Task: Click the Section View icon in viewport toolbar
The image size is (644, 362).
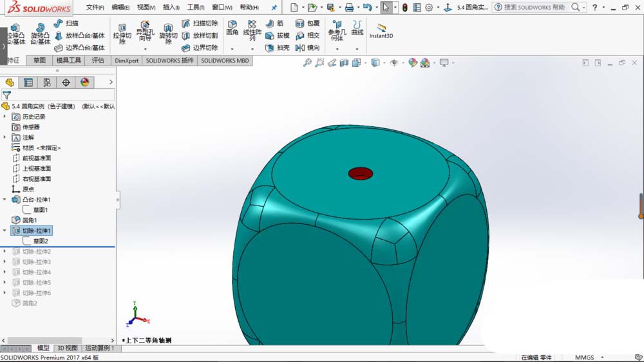Action: click(344, 63)
